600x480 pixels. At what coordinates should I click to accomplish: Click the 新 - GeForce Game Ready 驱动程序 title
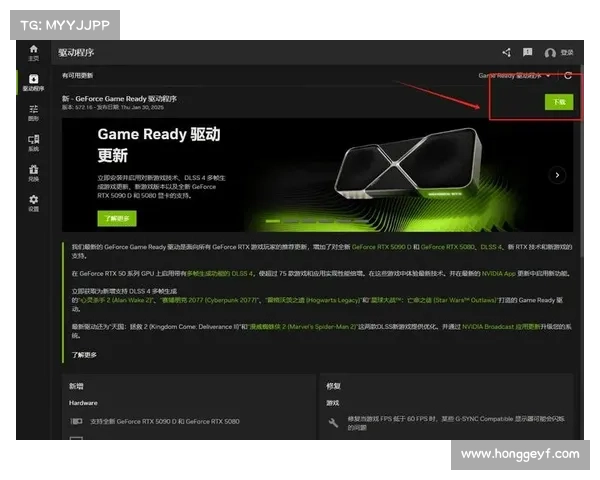point(119,99)
